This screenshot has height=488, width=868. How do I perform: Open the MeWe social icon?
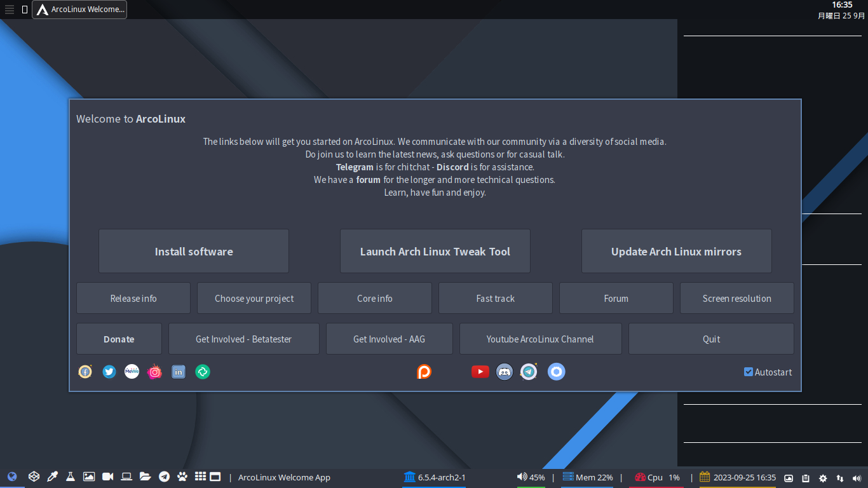pyautogui.click(x=132, y=372)
